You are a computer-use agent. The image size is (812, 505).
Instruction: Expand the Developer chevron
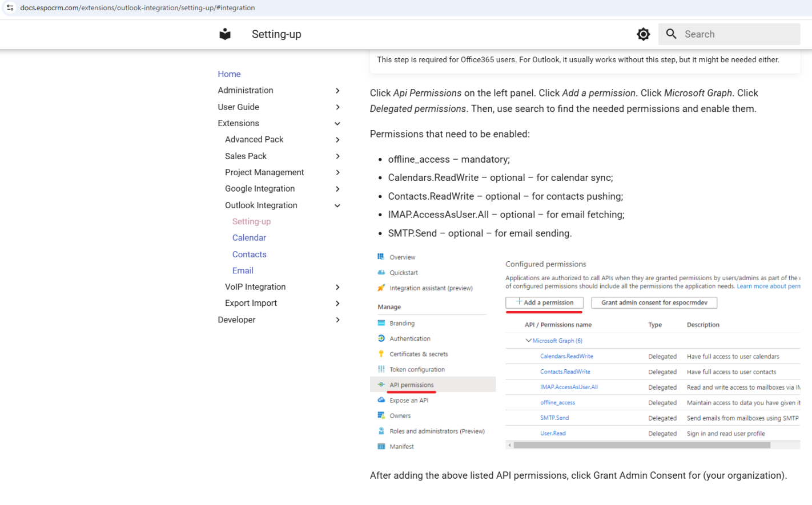coord(337,320)
